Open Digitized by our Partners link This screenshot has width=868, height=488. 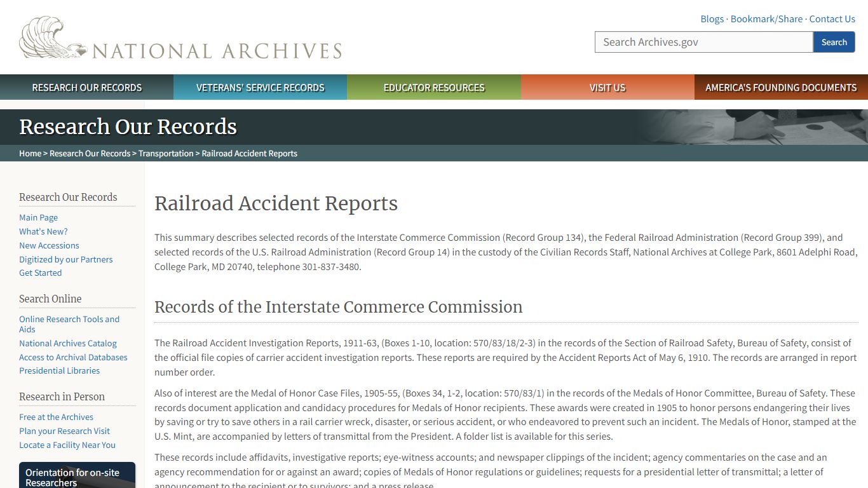pos(65,259)
